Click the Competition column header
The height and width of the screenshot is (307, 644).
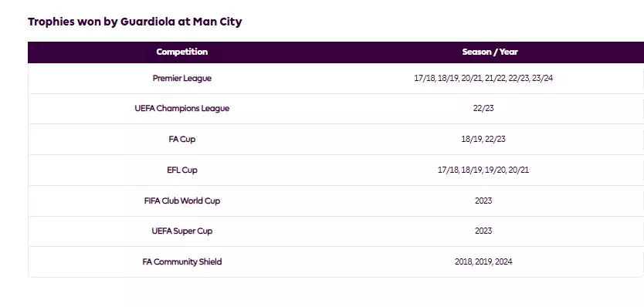click(x=182, y=52)
